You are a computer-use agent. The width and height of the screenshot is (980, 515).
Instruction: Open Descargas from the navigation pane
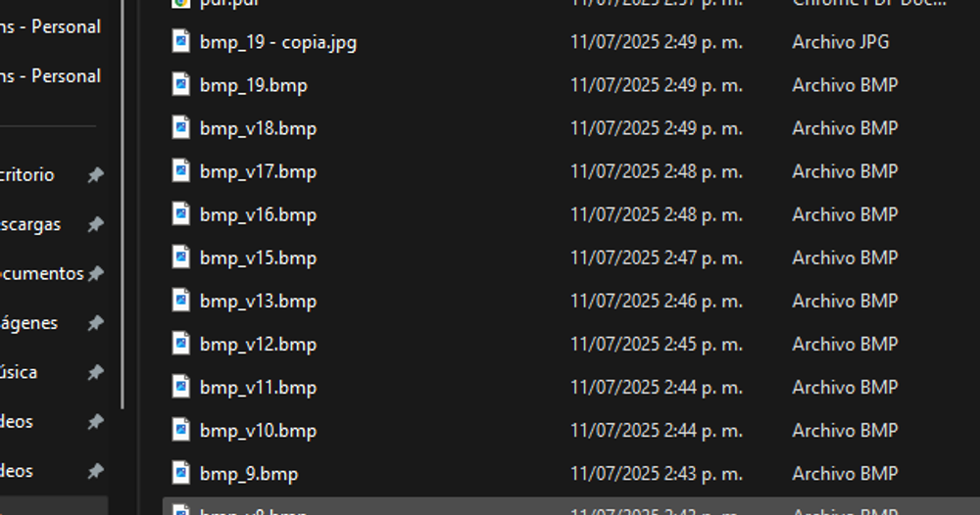pyautogui.click(x=30, y=224)
